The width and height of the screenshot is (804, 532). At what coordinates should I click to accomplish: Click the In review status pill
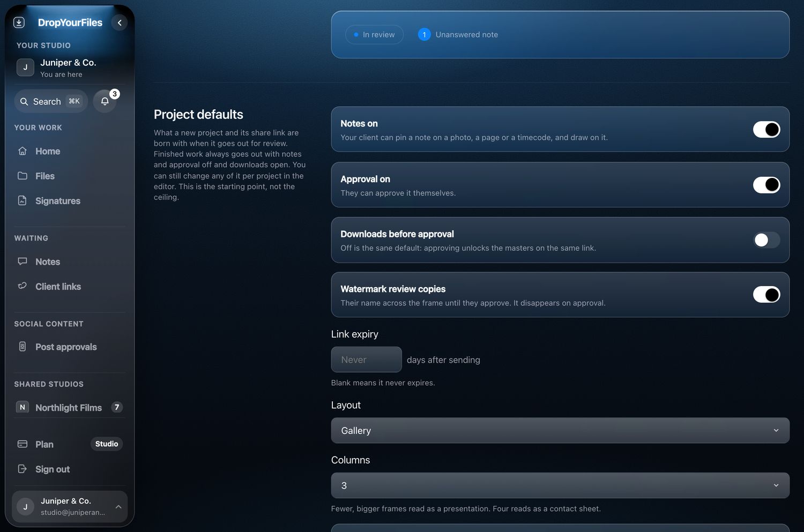click(375, 34)
